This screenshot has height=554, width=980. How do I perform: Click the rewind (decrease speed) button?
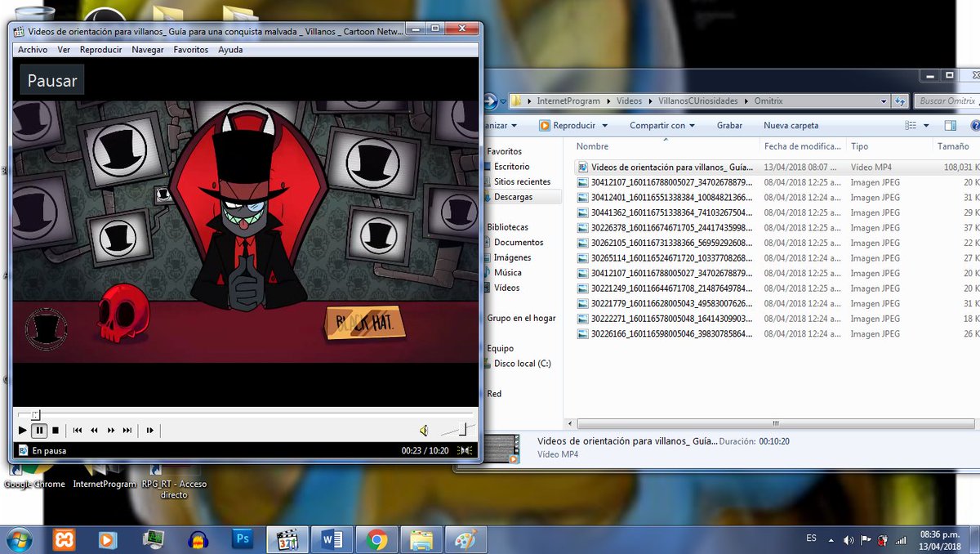click(94, 430)
